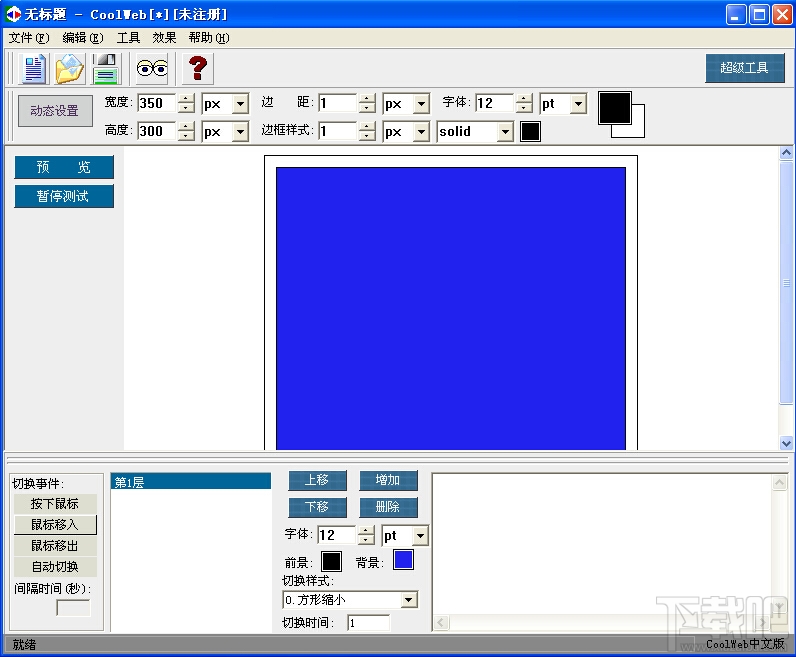796x657 pixels.
Task: Open the 高度 unit px dropdown
Action: pos(240,132)
